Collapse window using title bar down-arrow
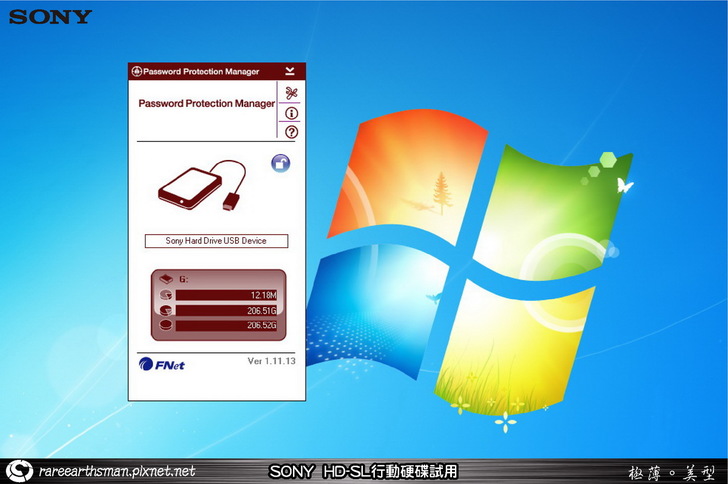 pos(290,71)
